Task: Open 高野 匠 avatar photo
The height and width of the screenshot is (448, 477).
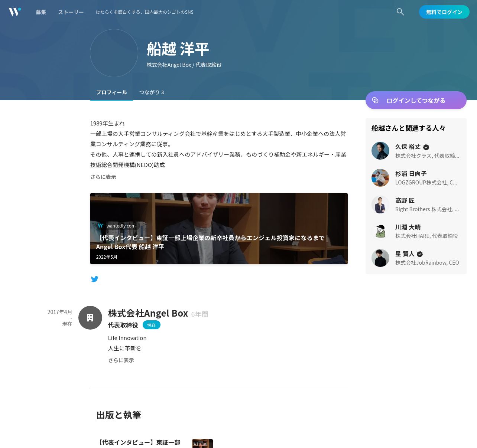Action: [x=380, y=204]
